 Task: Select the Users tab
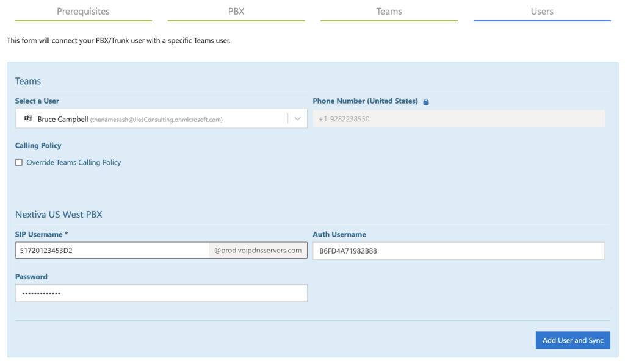tap(542, 12)
